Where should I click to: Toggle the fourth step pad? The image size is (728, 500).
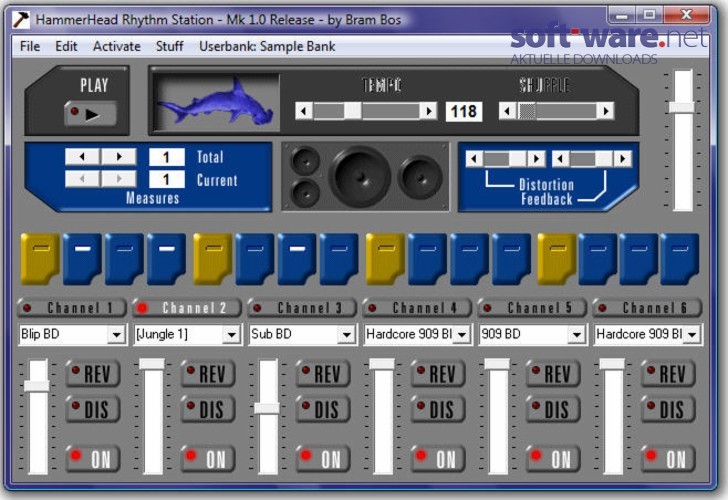(167, 259)
